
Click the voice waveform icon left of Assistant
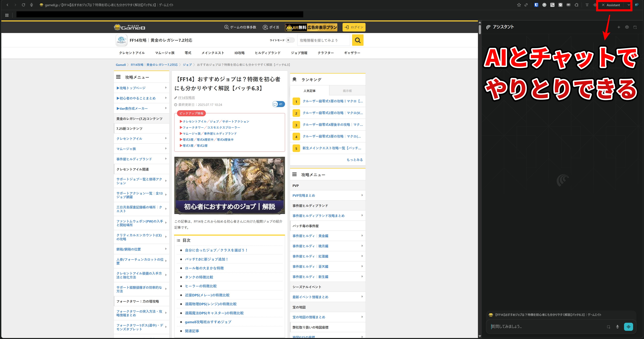click(x=595, y=5)
